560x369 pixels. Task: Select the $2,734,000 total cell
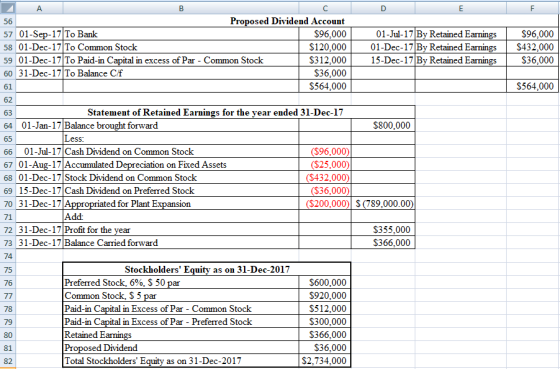click(x=325, y=361)
